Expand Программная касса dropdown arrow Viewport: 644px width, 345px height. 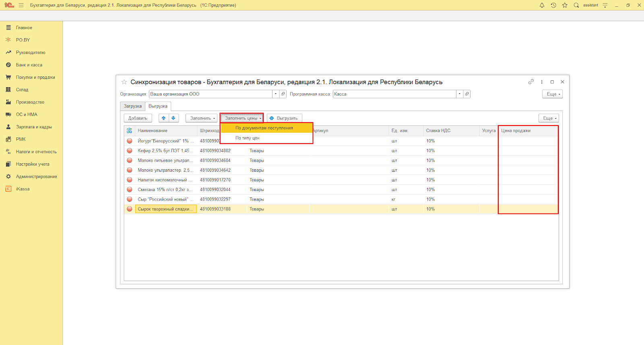pyautogui.click(x=459, y=94)
